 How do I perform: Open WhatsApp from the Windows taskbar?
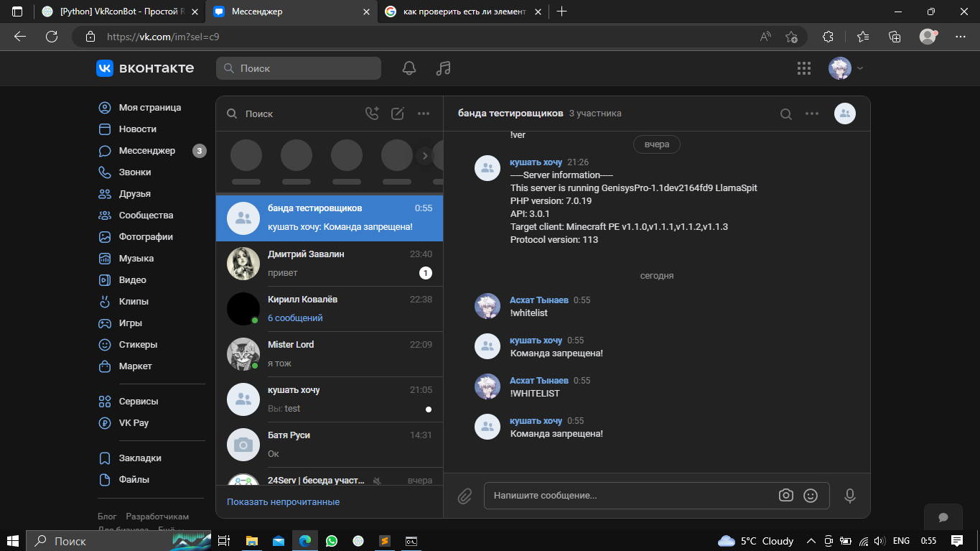tap(331, 541)
